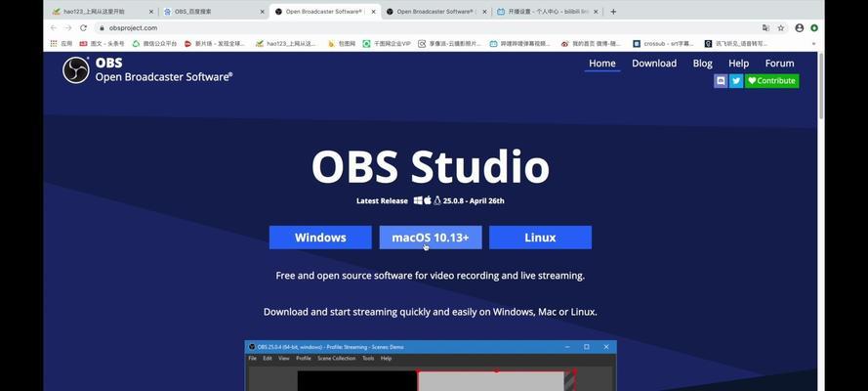Click the green extension icon beside profile avatar
The image size is (868, 391).
(x=814, y=27)
